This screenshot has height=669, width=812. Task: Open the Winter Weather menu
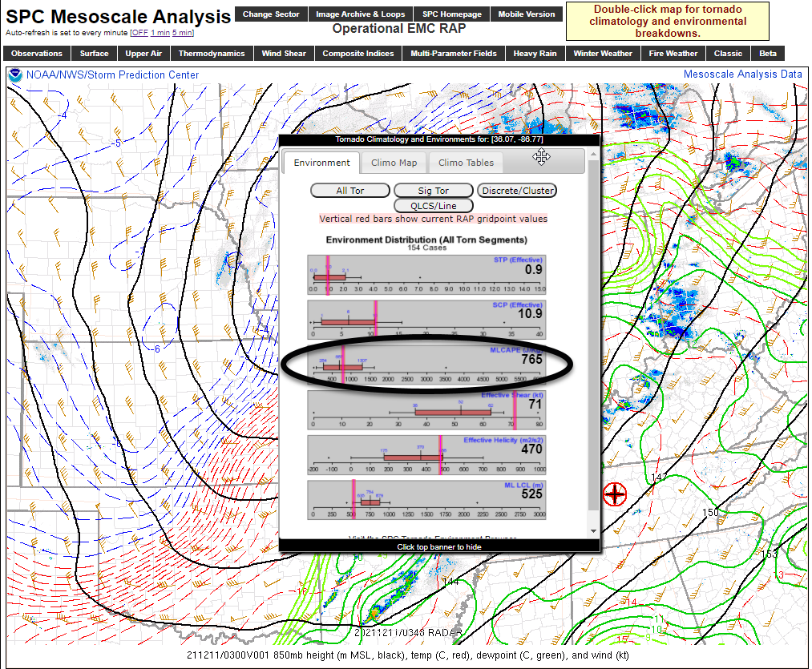(603, 54)
